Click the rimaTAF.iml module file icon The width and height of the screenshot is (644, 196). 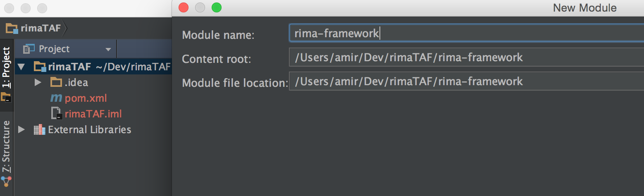[56, 114]
